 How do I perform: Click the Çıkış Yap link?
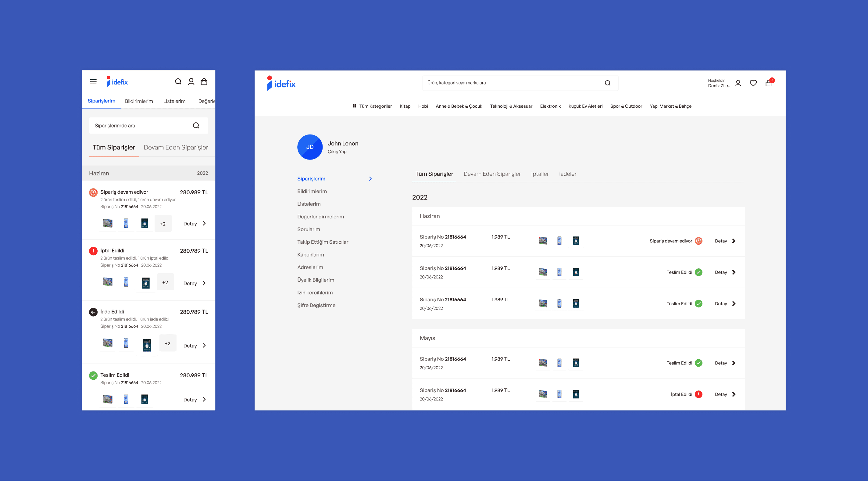tap(337, 152)
